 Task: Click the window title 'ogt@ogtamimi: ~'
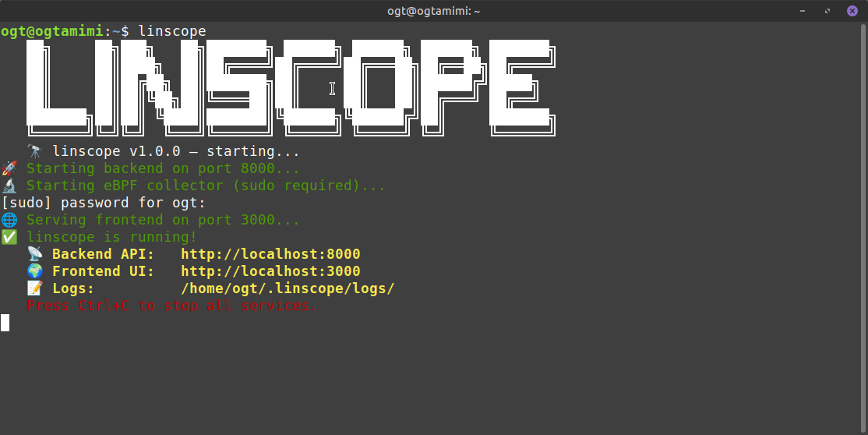[x=433, y=11]
